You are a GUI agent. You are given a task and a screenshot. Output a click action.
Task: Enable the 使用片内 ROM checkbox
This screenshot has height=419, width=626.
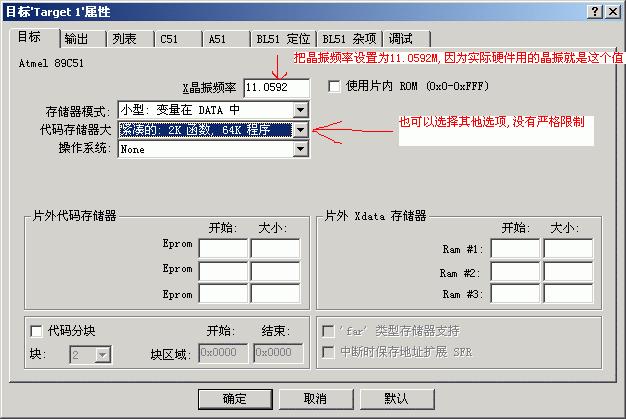(x=334, y=87)
